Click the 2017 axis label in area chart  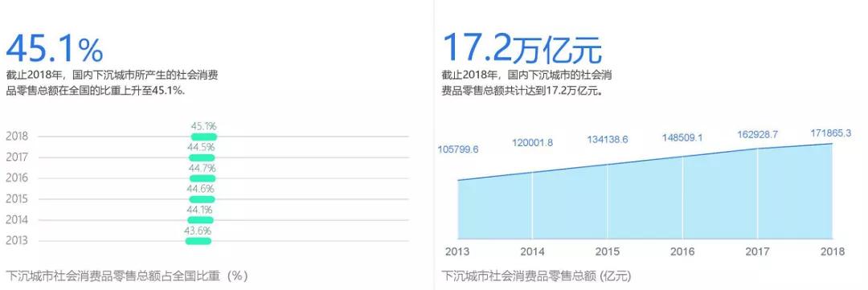tap(758, 251)
